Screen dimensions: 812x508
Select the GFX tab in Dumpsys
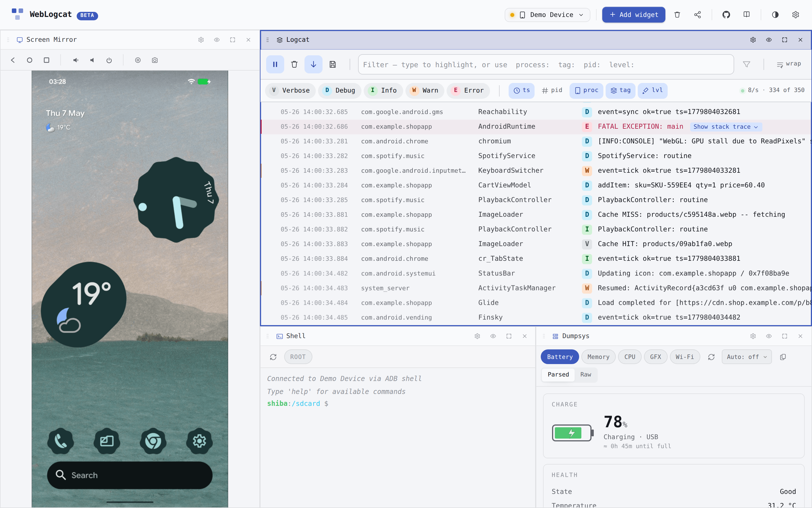click(x=656, y=357)
